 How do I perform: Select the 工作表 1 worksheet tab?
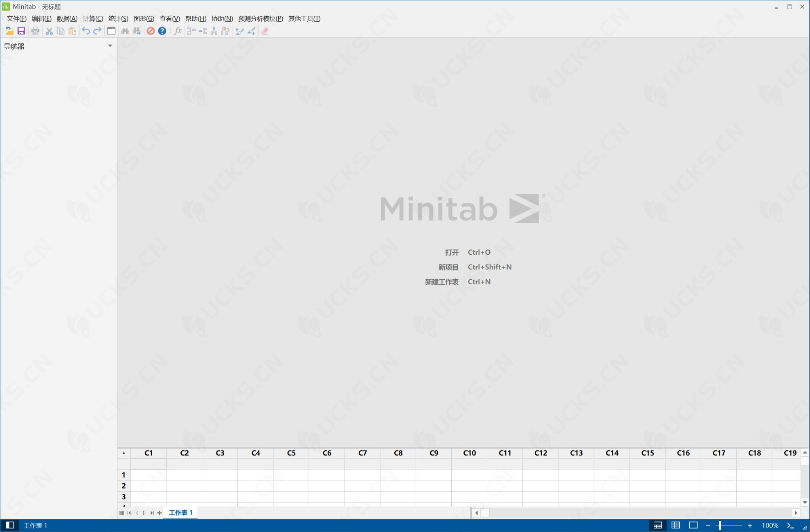(180, 513)
